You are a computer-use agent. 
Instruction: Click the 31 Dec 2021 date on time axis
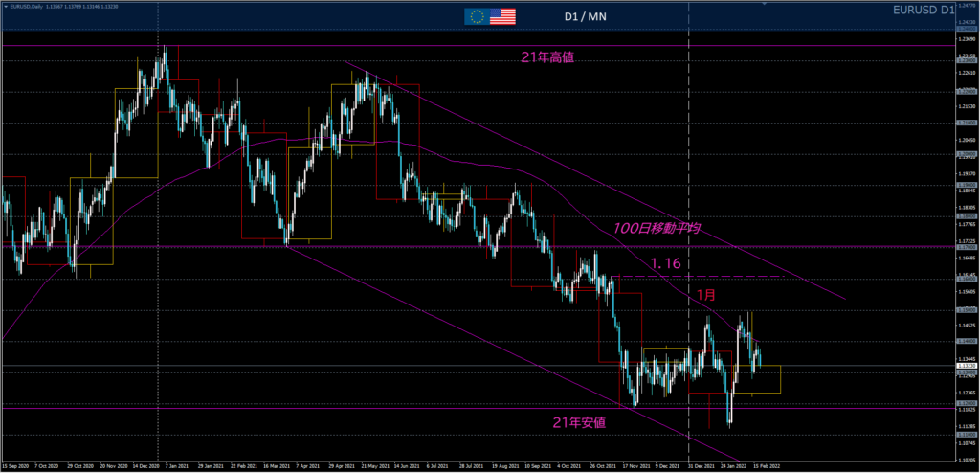click(x=703, y=467)
